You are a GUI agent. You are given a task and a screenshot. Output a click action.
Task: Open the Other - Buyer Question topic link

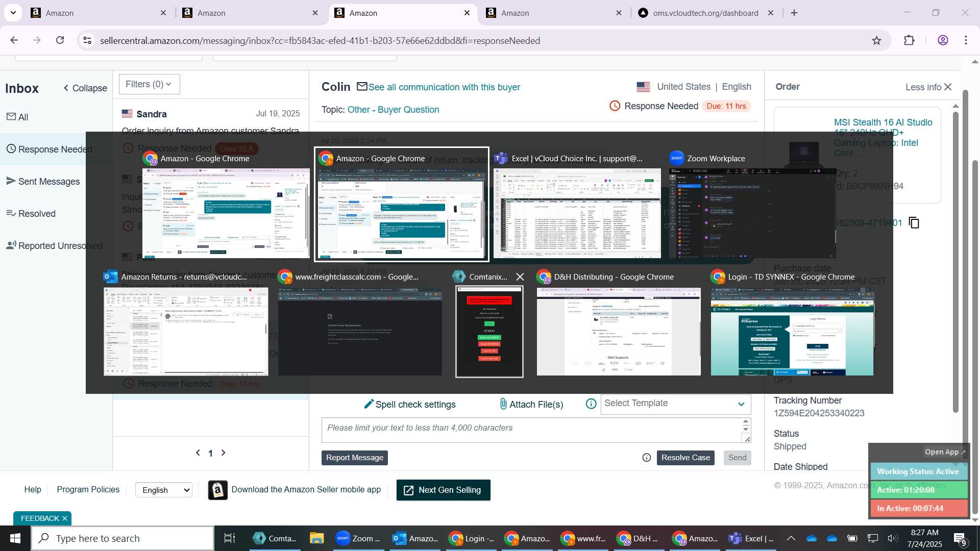click(393, 110)
